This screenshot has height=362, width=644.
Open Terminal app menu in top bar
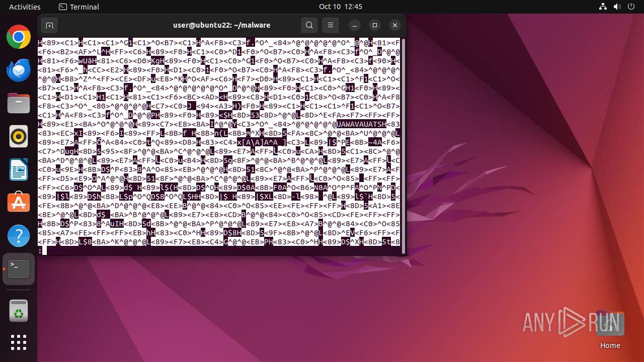79,7
